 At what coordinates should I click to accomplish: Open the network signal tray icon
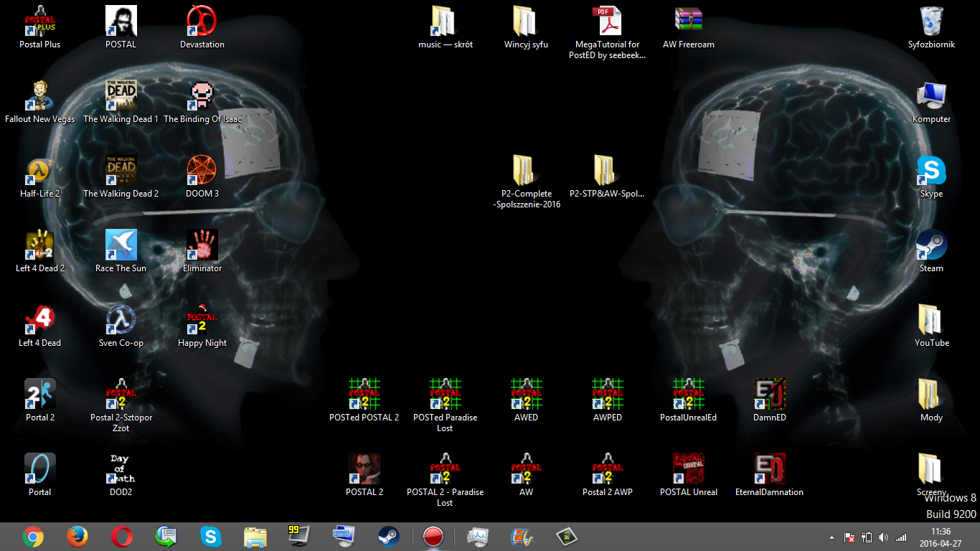click(x=901, y=537)
